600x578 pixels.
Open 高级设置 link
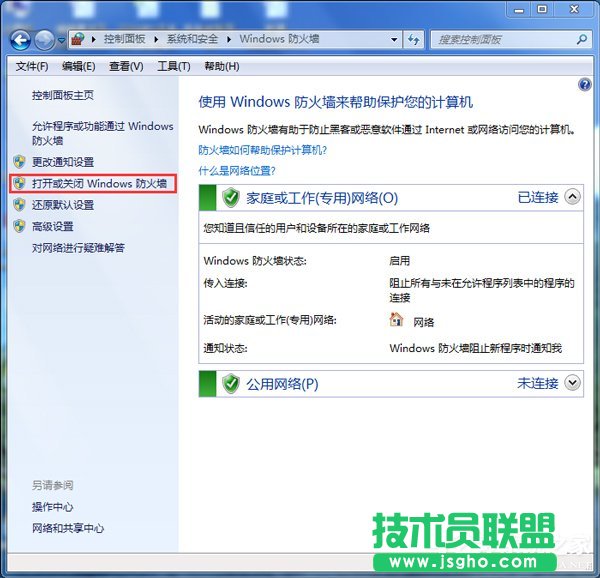click(x=53, y=226)
